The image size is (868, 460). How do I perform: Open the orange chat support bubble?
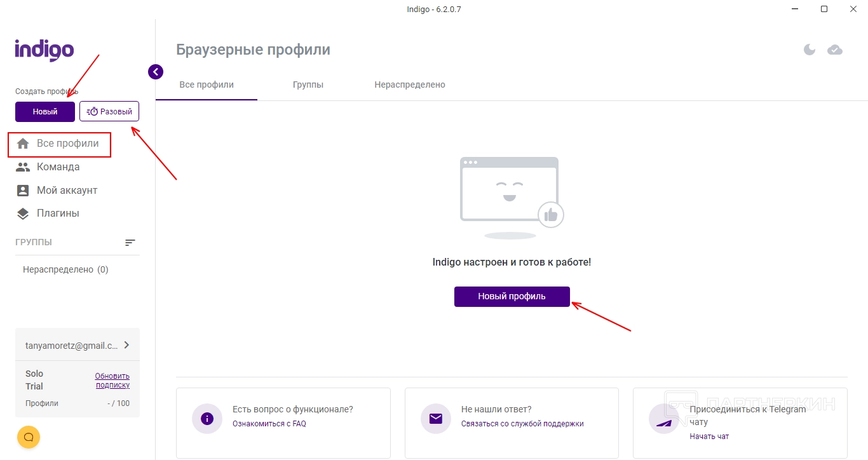click(x=29, y=436)
